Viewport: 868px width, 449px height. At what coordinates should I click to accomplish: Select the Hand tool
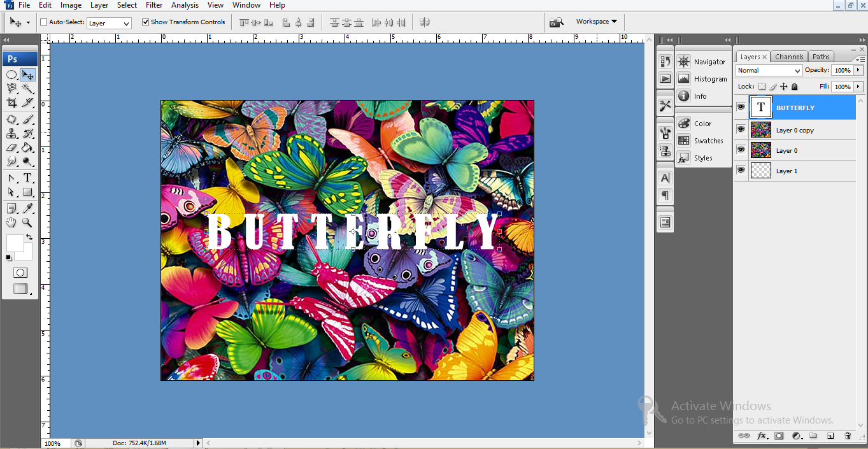coord(12,222)
